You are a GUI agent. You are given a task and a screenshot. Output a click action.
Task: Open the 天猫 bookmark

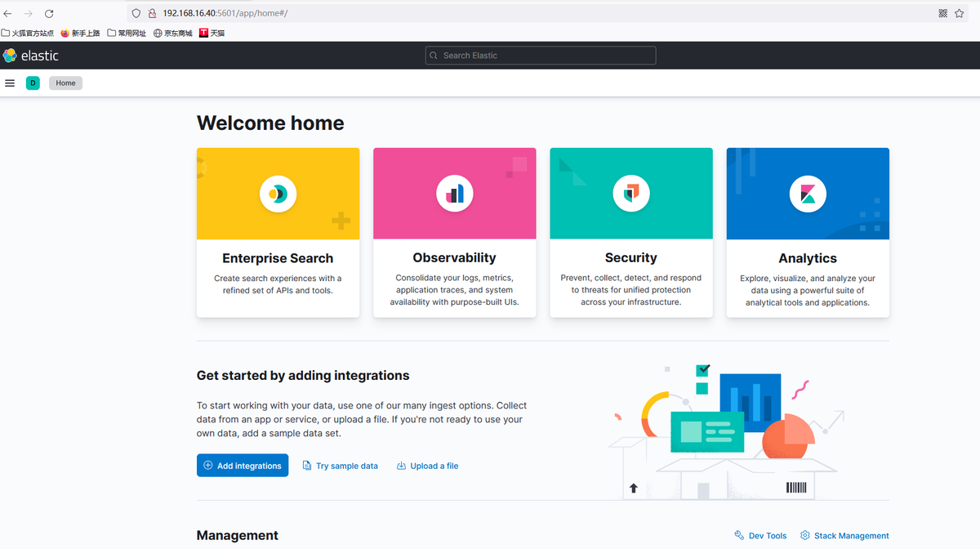coord(212,33)
